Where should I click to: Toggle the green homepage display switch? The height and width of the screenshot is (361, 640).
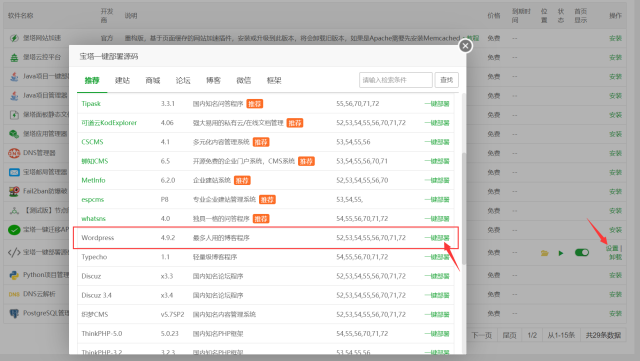[x=582, y=253]
